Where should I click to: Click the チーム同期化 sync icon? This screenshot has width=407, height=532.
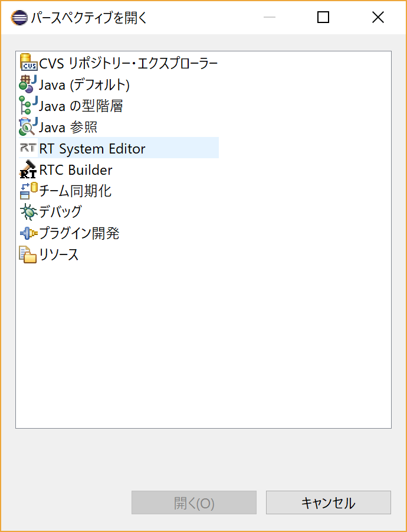click(28, 191)
